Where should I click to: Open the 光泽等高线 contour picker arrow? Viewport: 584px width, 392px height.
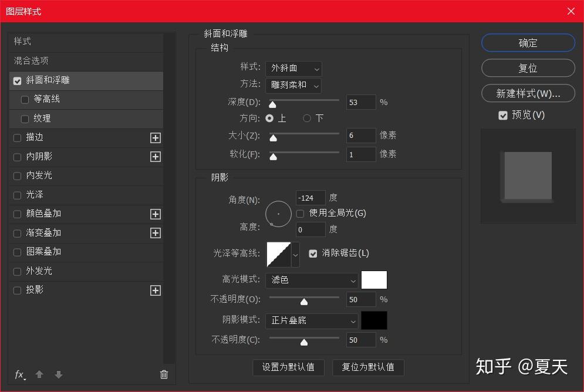coord(295,255)
